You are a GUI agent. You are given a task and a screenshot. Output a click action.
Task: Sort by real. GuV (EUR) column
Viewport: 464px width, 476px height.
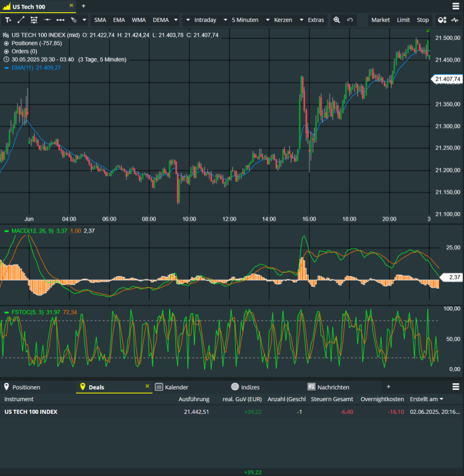pyautogui.click(x=242, y=399)
